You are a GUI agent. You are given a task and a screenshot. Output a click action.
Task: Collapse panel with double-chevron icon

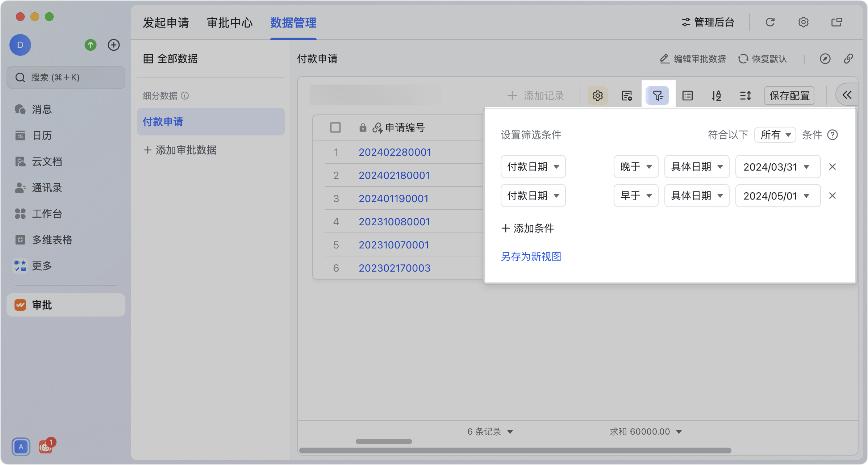tap(847, 95)
